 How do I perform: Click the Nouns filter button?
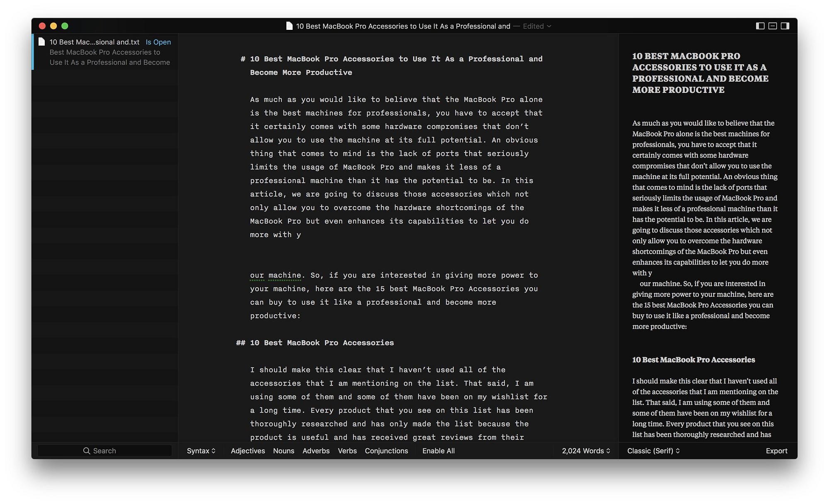click(283, 451)
